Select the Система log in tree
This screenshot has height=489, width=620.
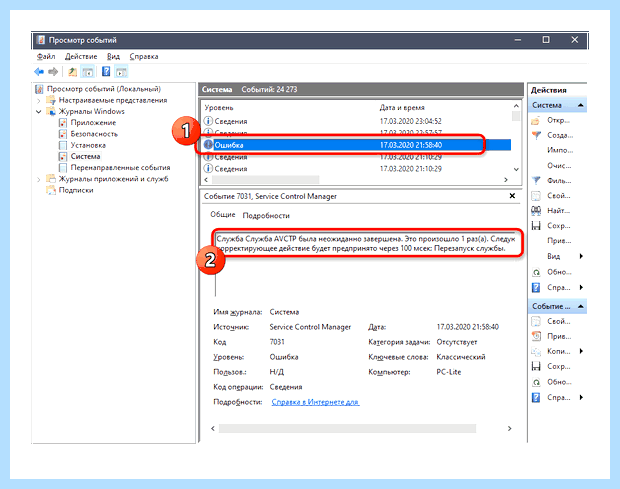pos(85,157)
